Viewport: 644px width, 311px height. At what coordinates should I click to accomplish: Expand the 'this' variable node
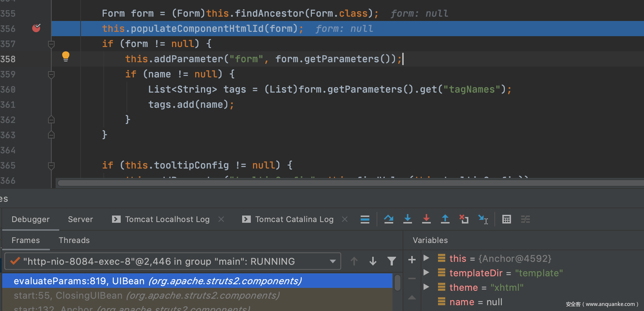426,258
